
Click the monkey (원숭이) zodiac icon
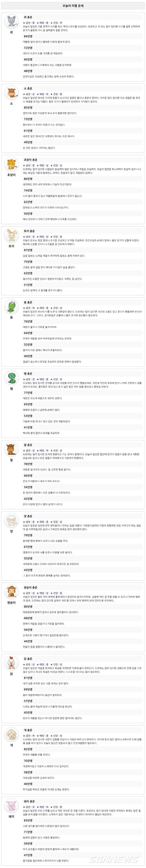(x=11, y=592)
